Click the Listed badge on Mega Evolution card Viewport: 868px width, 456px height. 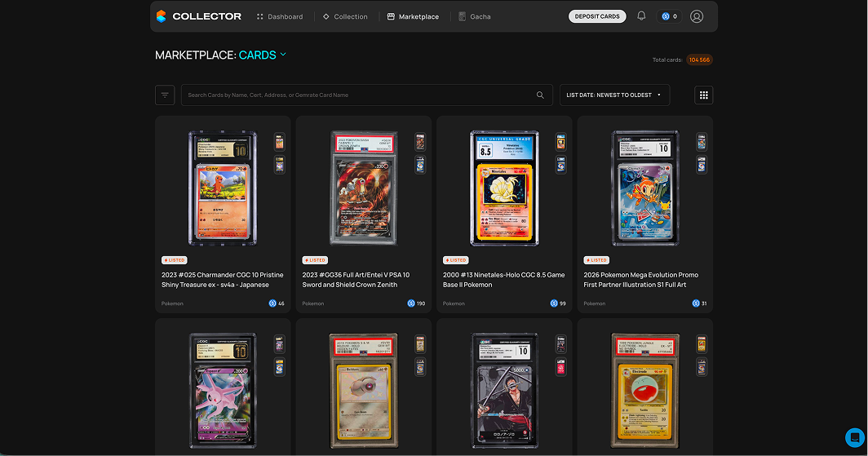tap(596, 260)
